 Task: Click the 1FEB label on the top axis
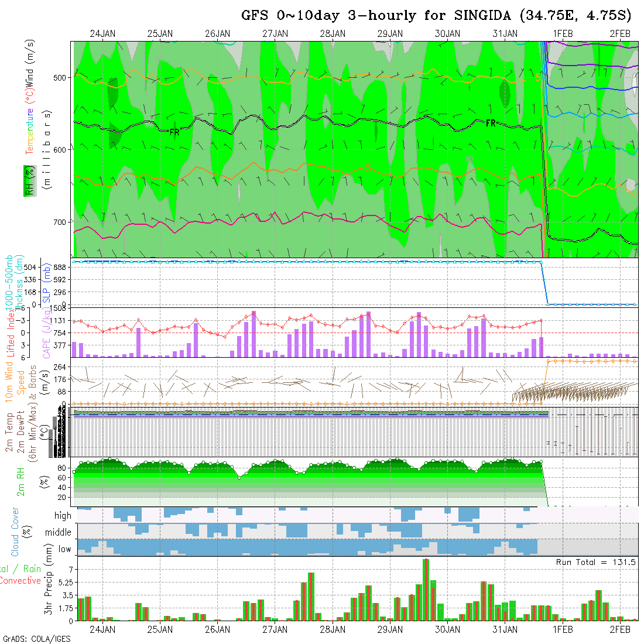pos(563,34)
